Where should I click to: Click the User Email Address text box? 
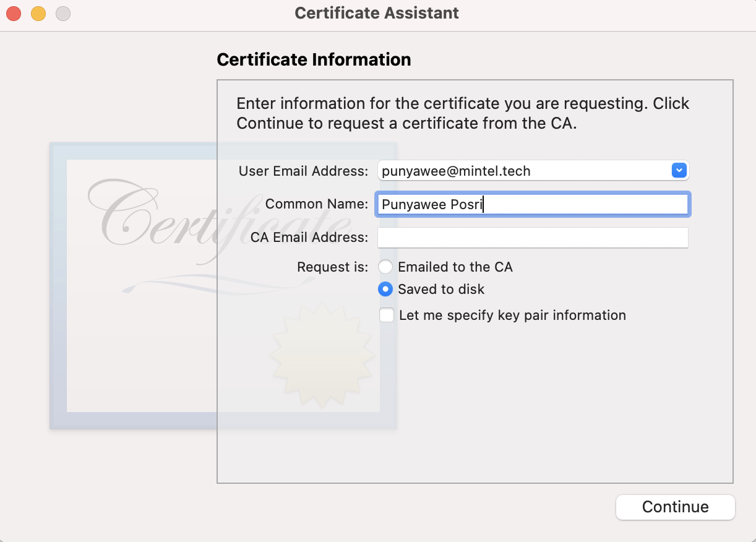click(x=524, y=171)
